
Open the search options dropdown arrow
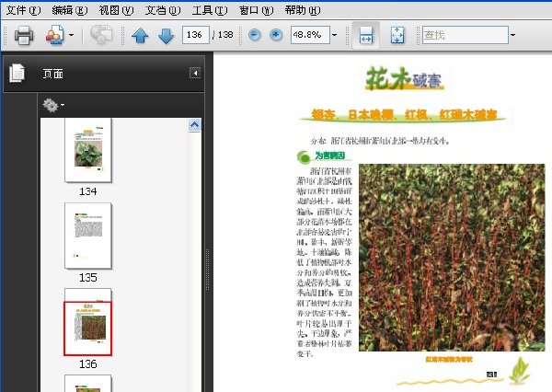click(x=513, y=35)
